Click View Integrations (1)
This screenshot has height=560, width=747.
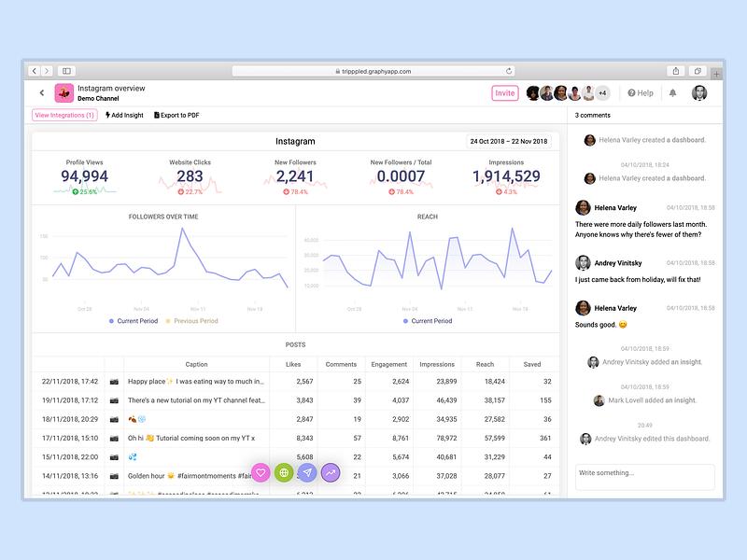coord(64,115)
